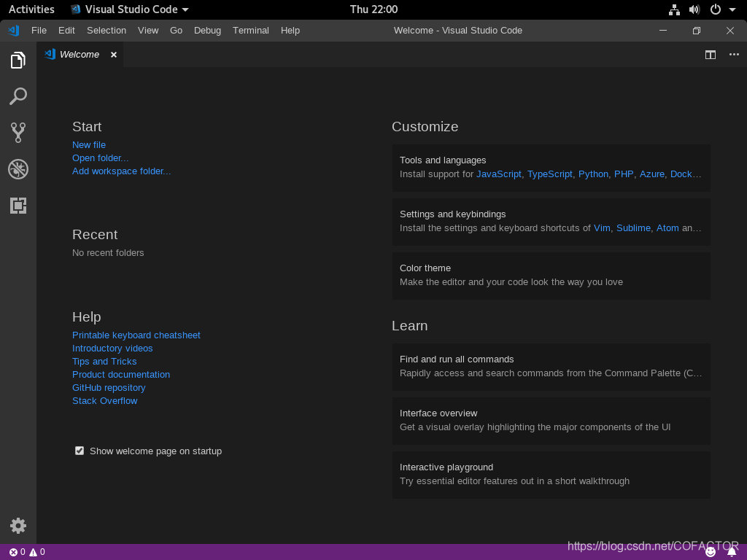Open the Terminal menu
The height and width of the screenshot is (560, 747).
point(251,31)
